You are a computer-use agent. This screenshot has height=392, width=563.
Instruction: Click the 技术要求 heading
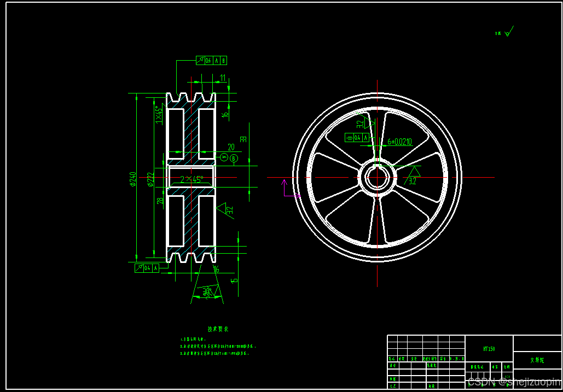click(218, 329)
